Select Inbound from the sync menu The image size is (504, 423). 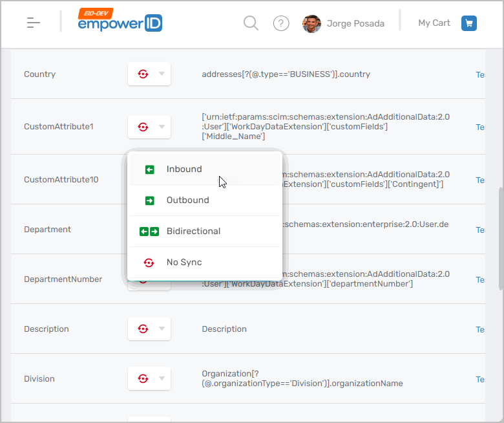coord(184,169)
